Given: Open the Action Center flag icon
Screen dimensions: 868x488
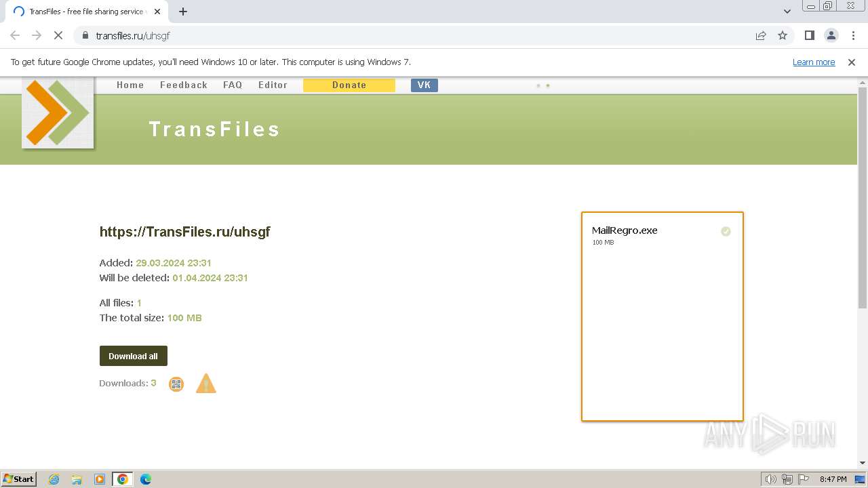Looking at the screenshot, I should 804,479.
